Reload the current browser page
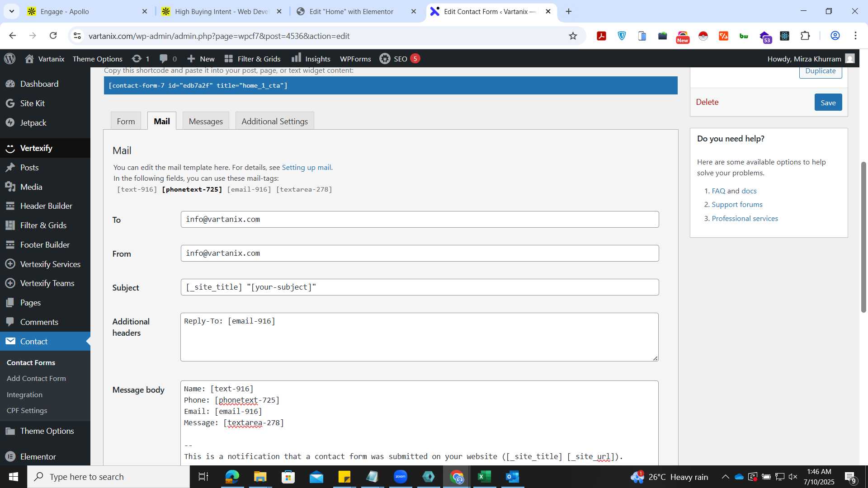Screen dimensions: 868x488 (x=53, y=36)
